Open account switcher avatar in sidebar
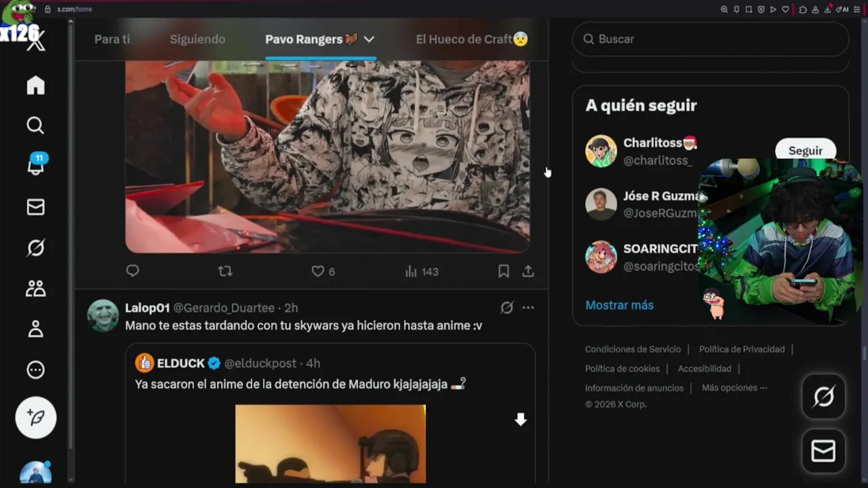The width and height of the screenshot is (868, 488). [36, 472]
